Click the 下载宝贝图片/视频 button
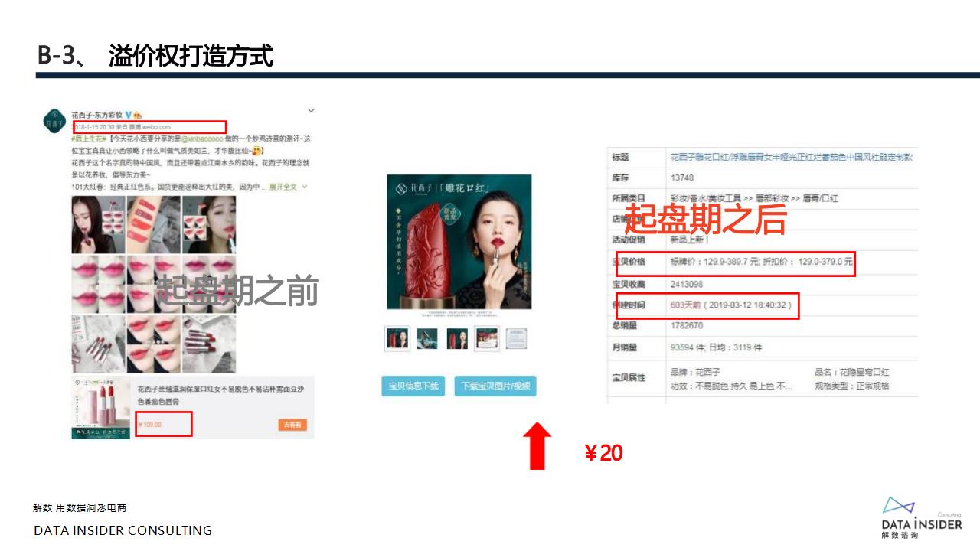Image resolution: width=980 pixels, height=551 pixels. click(x=495, y=386)
